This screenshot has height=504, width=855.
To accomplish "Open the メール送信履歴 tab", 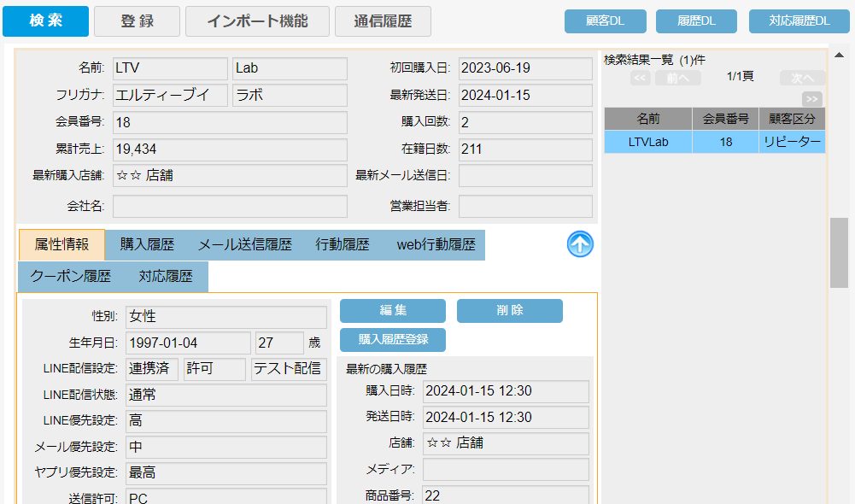I will point(245,245).
